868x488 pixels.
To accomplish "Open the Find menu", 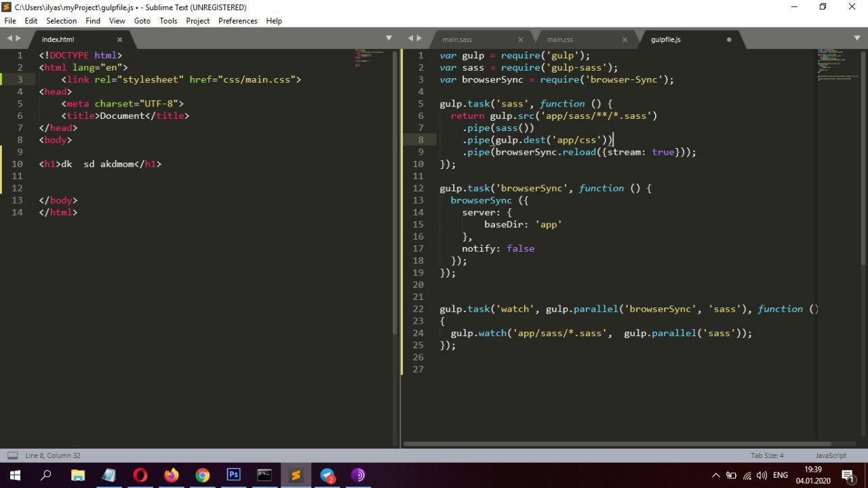I will click(x=93, y=21).
